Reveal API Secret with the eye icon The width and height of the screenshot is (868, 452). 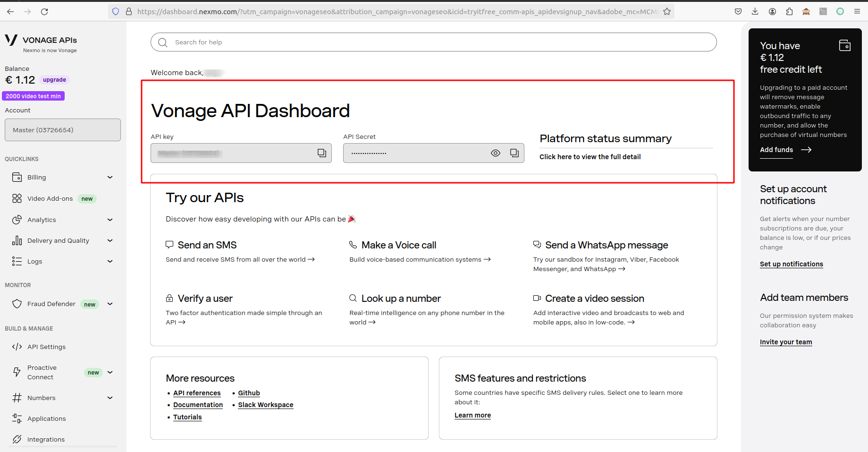495,153
